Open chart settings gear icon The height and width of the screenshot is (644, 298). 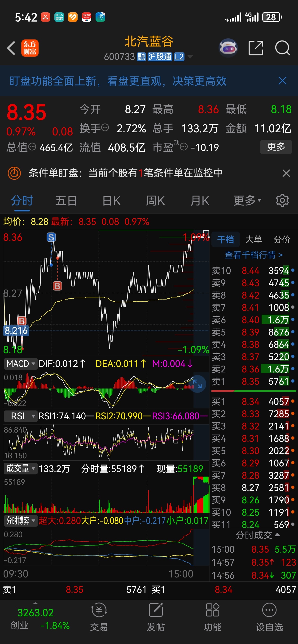tap(282, 200)
